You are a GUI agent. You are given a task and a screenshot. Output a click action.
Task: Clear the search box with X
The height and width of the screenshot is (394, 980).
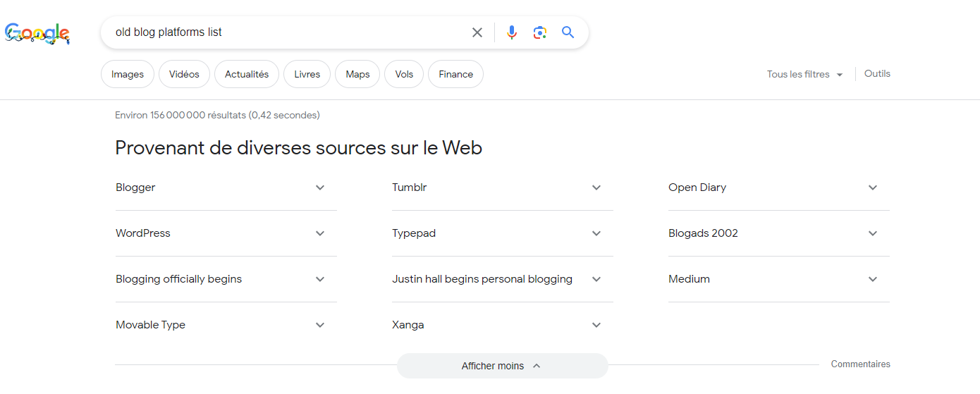[x=477, y=32]
